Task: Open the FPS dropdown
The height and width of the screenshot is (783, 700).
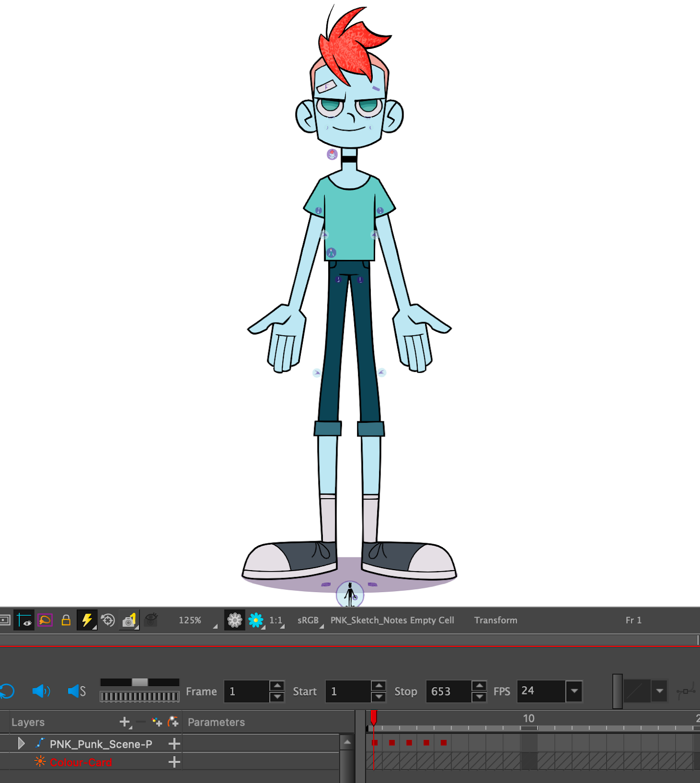Action: [574, 691]
